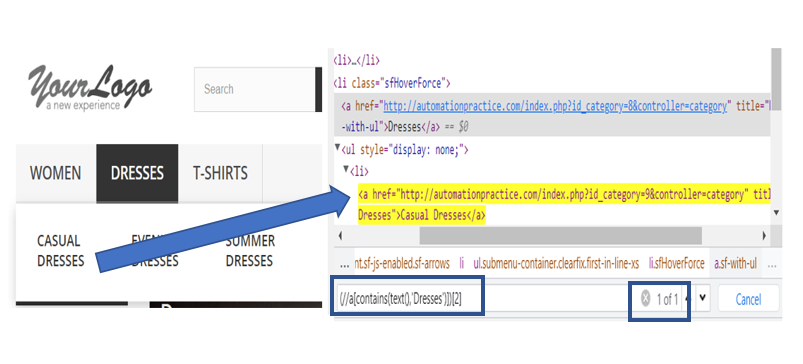Select breadcrumb ul.submenu-container.clearfix
This screenshot has width=803, height=364.
(556, 264)
